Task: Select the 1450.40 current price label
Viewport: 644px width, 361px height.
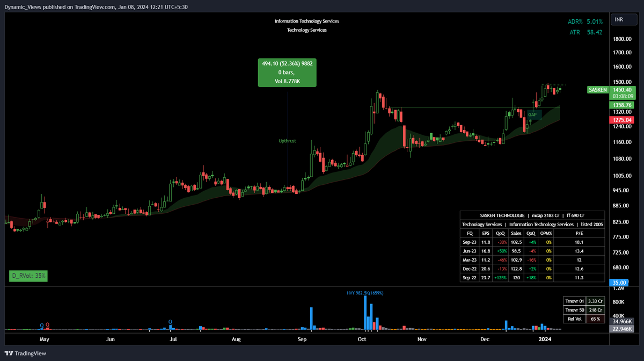Action: click(622, 90)
